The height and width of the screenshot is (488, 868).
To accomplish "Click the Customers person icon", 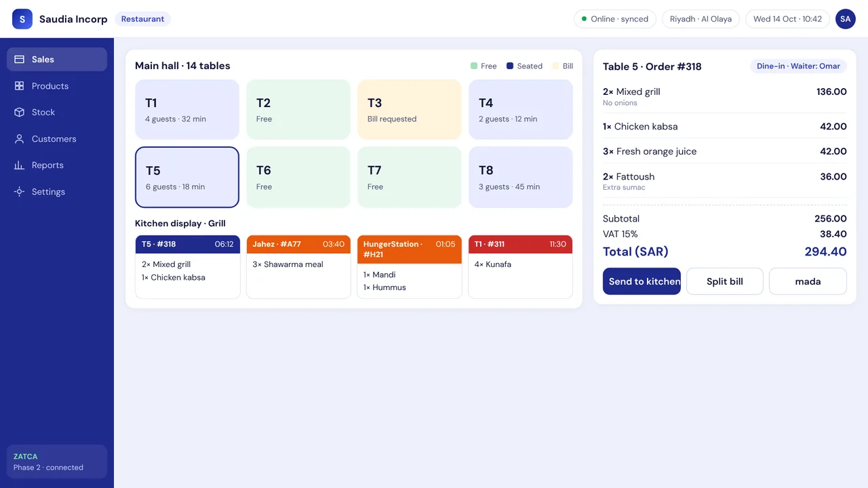I will pos(19,139).
